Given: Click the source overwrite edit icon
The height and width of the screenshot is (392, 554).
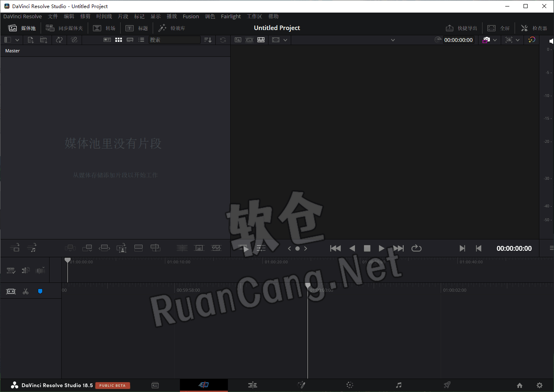Looking at the screenshot, I should (156, 248).
